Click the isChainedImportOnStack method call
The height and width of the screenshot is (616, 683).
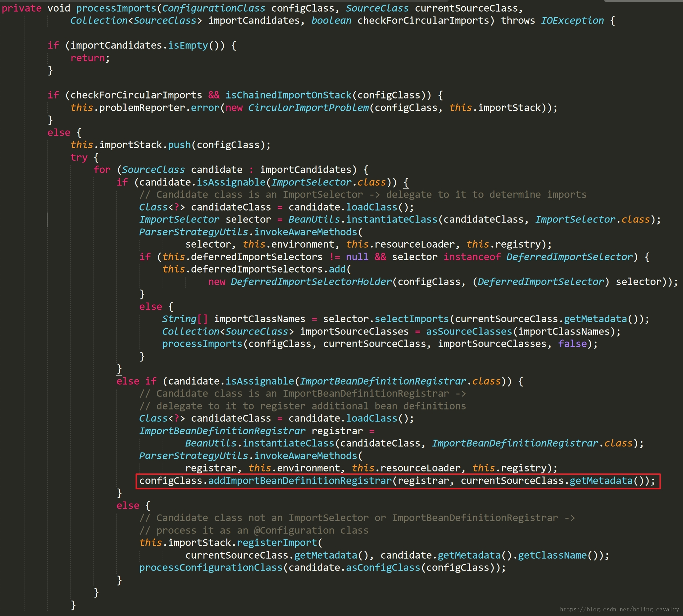click(289, 95)
